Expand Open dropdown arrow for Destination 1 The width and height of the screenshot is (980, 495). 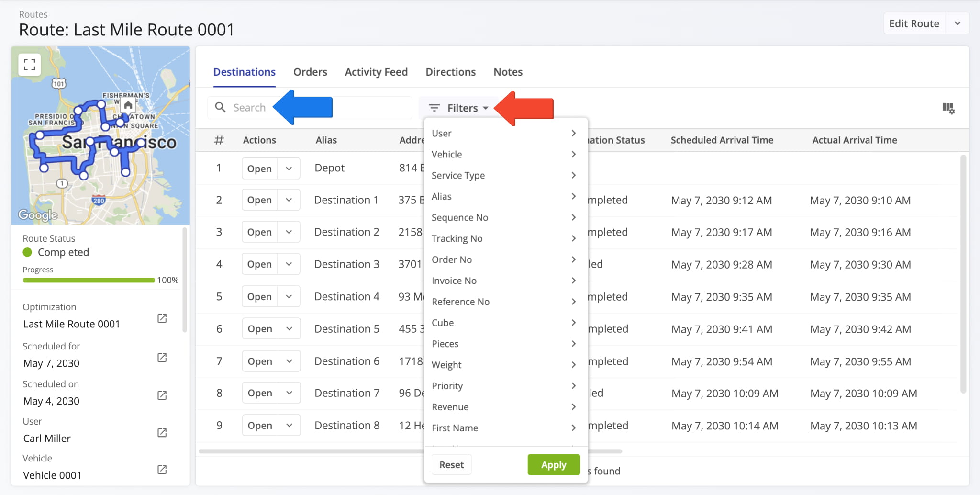pos(289,200)
